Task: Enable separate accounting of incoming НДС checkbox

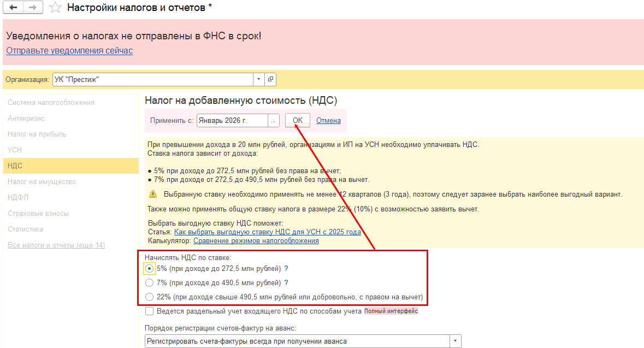Action: click(x=149, y=311)
